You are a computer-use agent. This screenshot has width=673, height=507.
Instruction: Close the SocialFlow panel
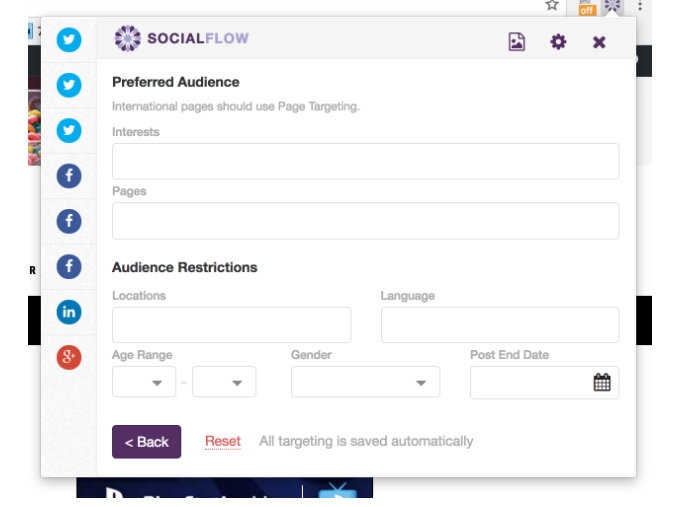[x=599, y=42]
